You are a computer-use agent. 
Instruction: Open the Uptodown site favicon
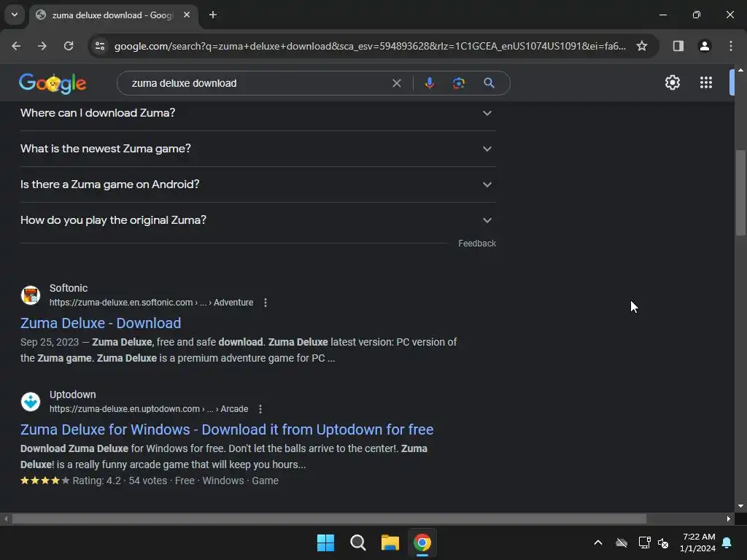point(31,402)
